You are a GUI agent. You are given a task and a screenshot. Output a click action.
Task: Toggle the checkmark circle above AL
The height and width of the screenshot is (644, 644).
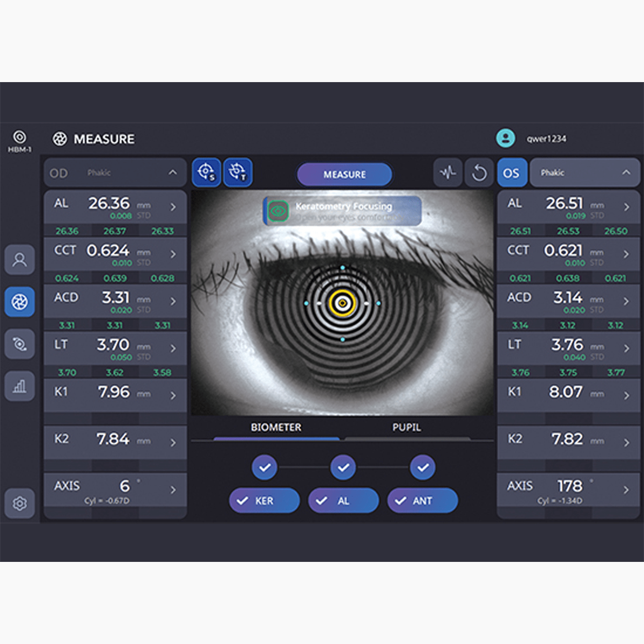343,467
